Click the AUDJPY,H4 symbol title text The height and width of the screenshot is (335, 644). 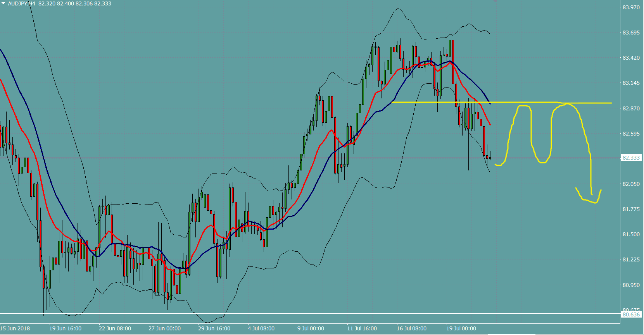22,3
